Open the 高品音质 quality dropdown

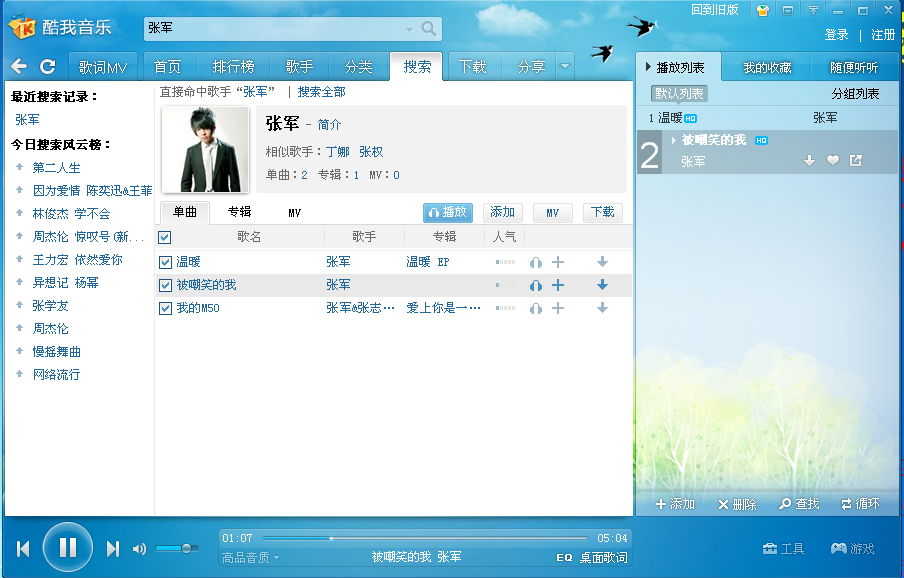tap(250, 557)
